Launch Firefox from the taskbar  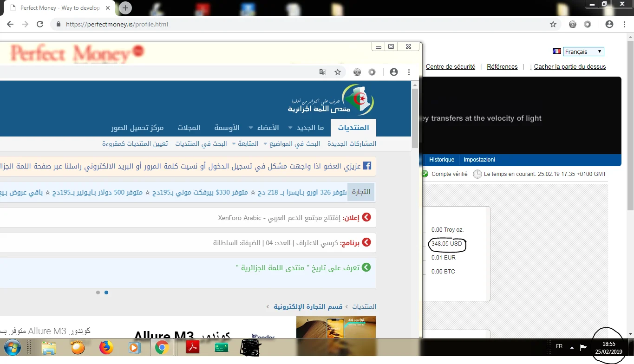click(x=106, y=347)
